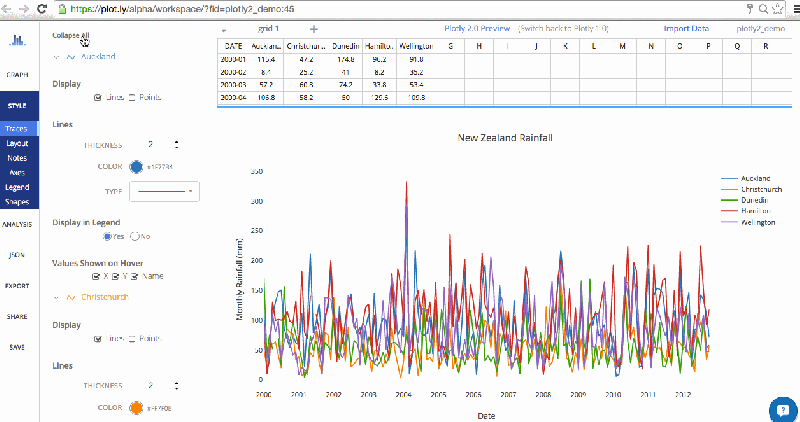This screenshot has height=422, width=800.
Task: Click Import Data link
Action: coord(686,29)
